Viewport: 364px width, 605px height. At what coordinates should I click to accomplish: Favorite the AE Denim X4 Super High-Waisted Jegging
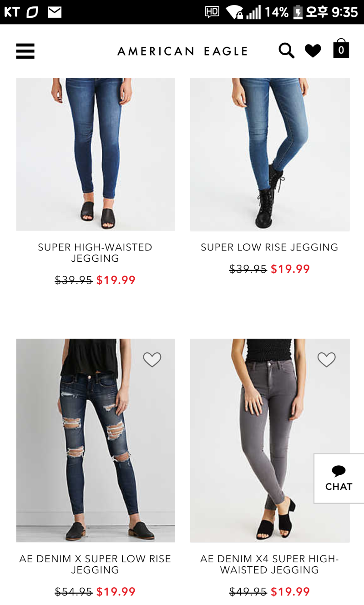[x=326, y=360]
